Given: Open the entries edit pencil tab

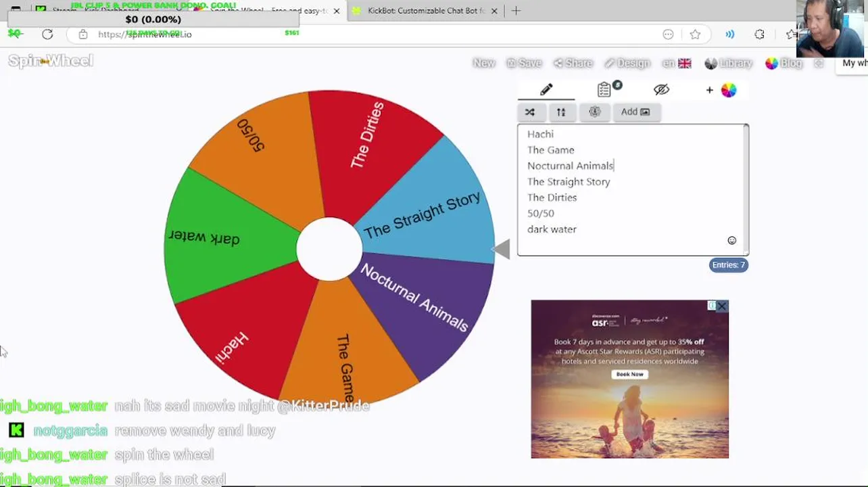Looking at the screenshot, I should [546, 89].
